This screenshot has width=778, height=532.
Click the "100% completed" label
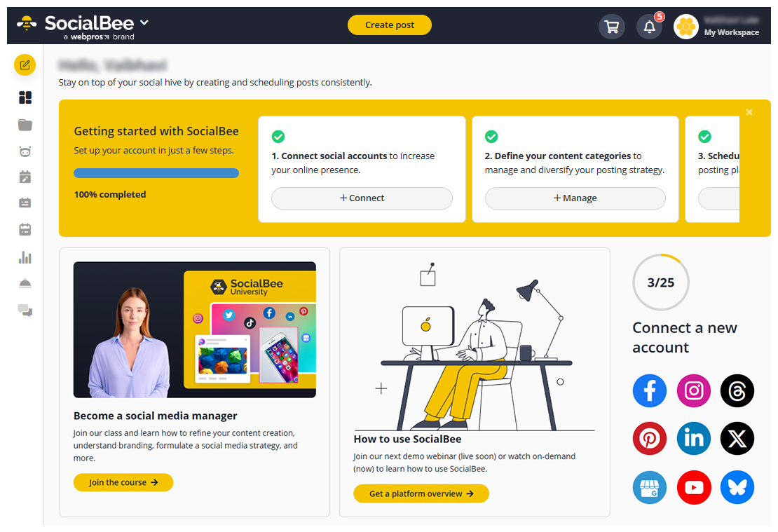(110, 195)
